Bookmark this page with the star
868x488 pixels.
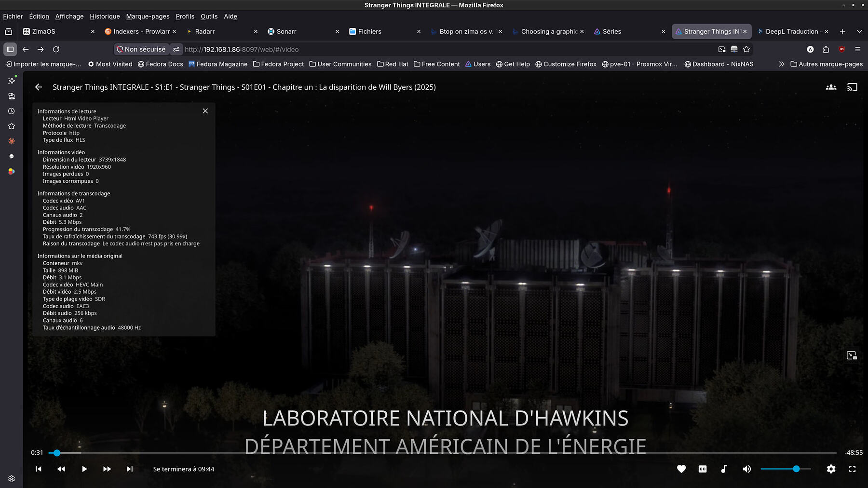(746, 49)
